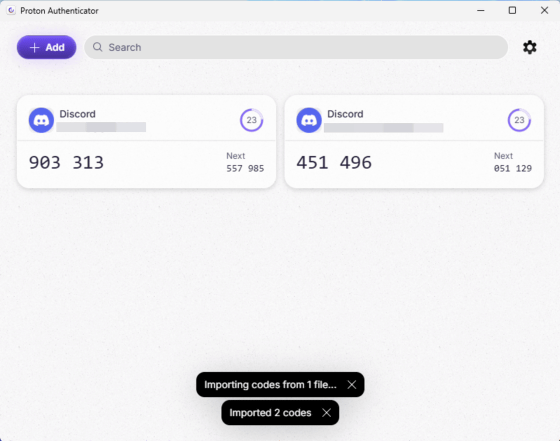Click the 'Next' label above 051 129
This screenshot has height=441, width=560.
(x=504, y=156)
